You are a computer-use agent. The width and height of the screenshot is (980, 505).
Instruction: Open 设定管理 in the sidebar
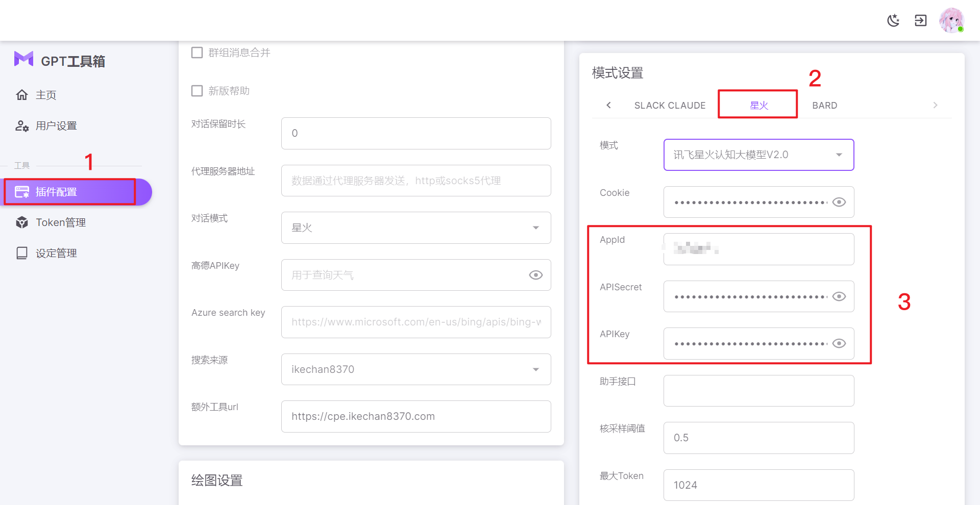[x=56, y=253]
